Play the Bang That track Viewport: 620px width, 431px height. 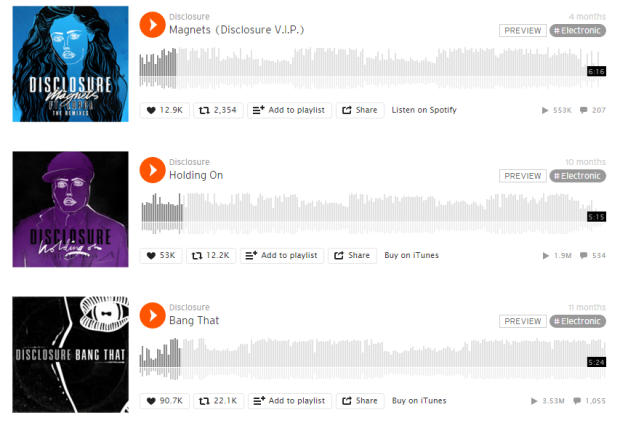click(x=152, y=316)
